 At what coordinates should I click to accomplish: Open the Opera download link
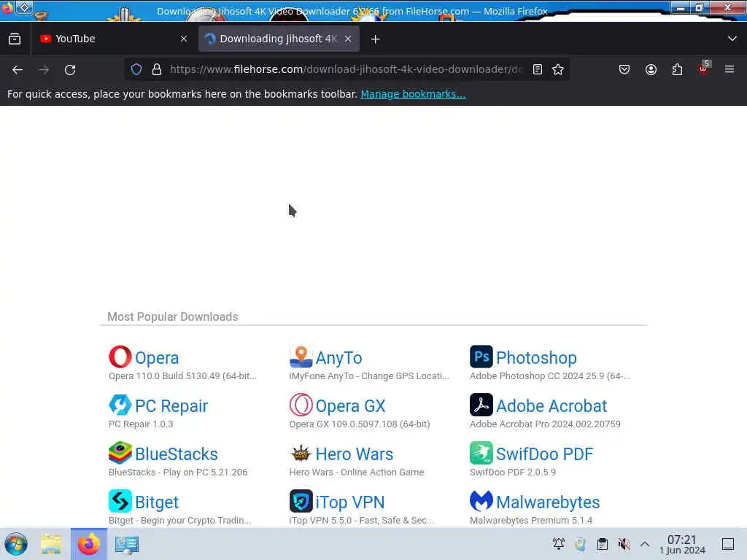tap(157, 357)
